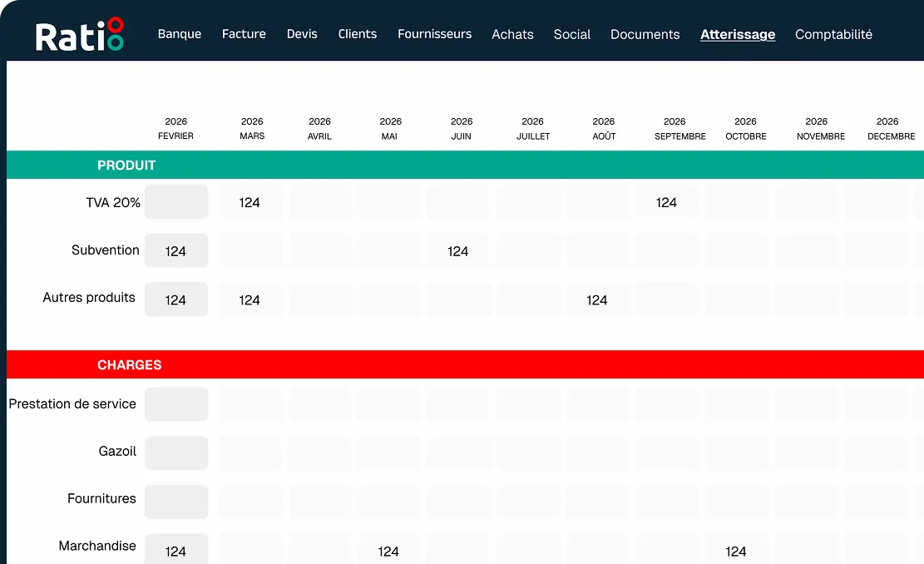Select the Autres produits Mars cell
Screen dimensions: 924x564
(250, 299)
